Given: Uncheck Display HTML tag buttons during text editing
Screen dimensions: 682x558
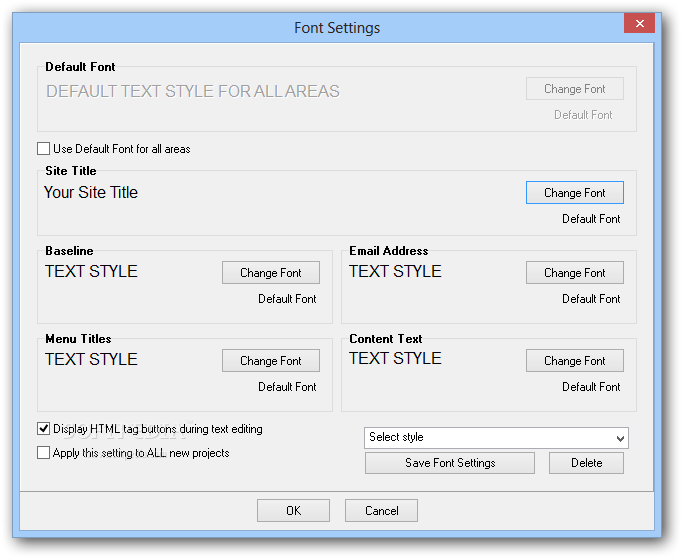Looking at the screenshot, I should [43, 429].
